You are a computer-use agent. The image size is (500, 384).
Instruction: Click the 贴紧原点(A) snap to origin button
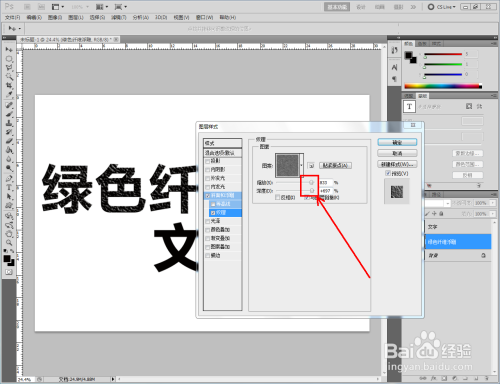click(x=335, y=165)
